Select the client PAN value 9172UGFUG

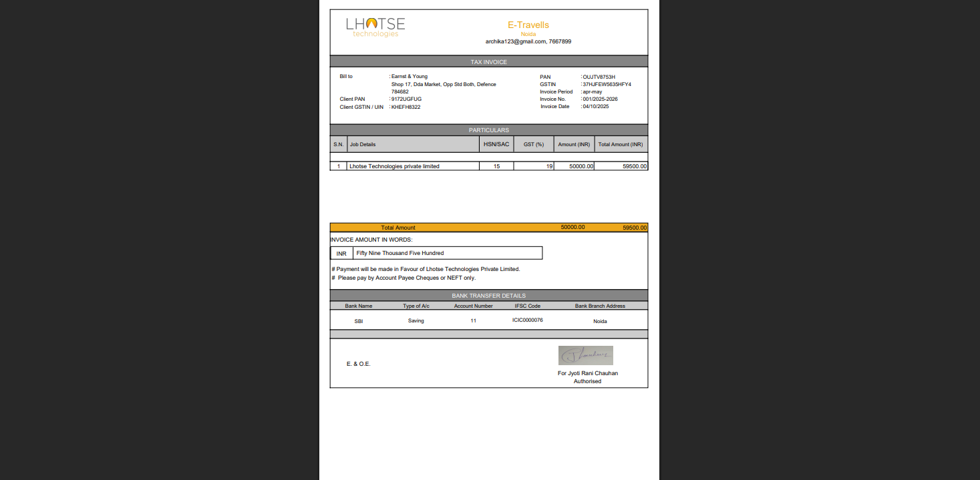click(406, 99)
